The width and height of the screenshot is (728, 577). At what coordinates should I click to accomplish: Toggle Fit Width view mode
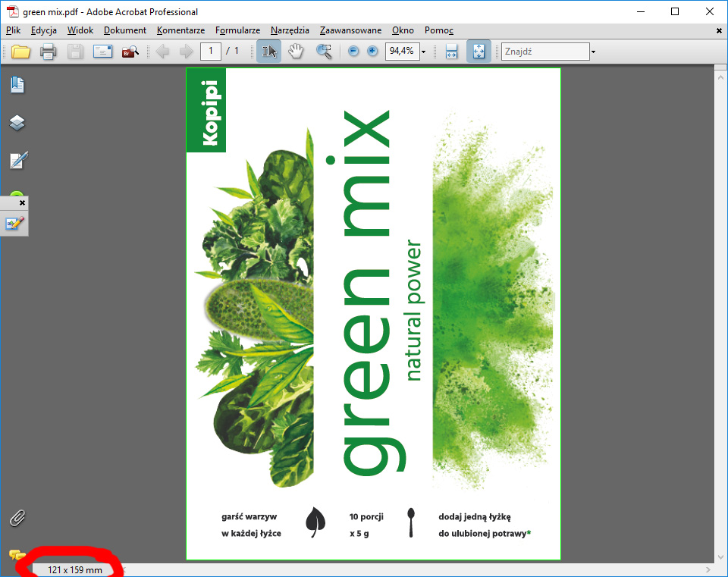click(452, 52)
